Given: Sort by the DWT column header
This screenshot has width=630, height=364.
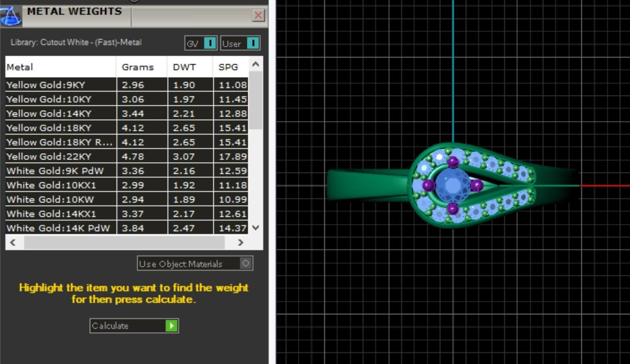Looking at the screenshot, I should (x=190, y=67).
